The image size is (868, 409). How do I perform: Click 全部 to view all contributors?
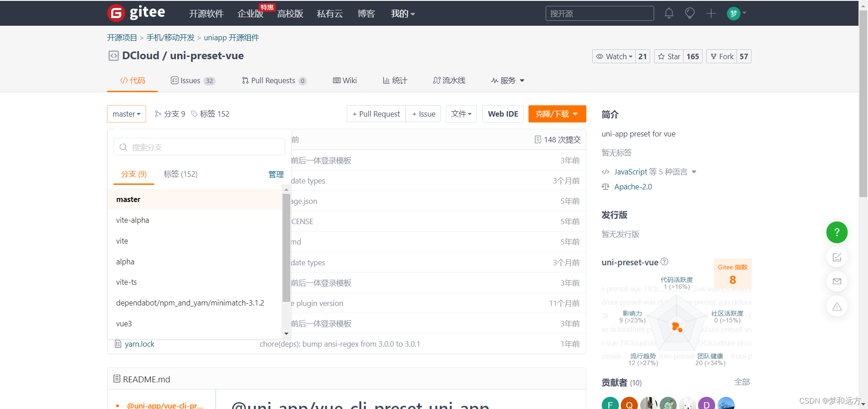742,382
